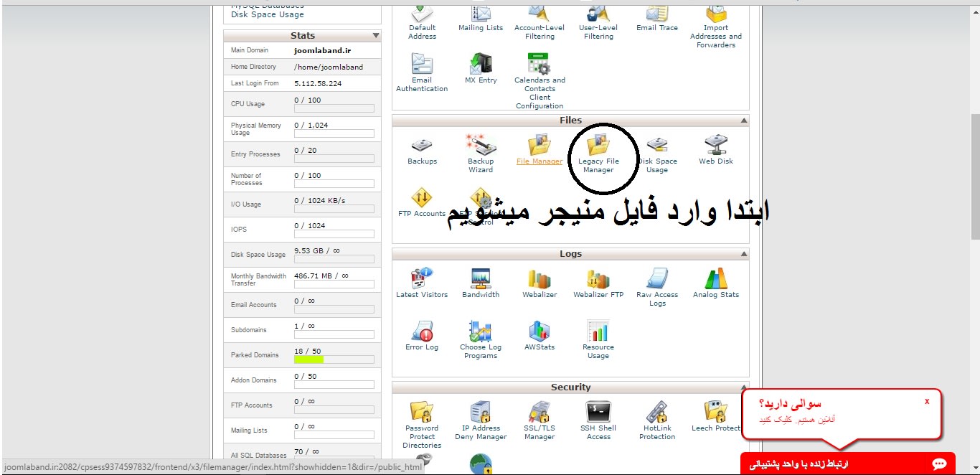Viewport: 980px width, 475px height.
Task: Open the Error Log viewer
Action: 421,334
